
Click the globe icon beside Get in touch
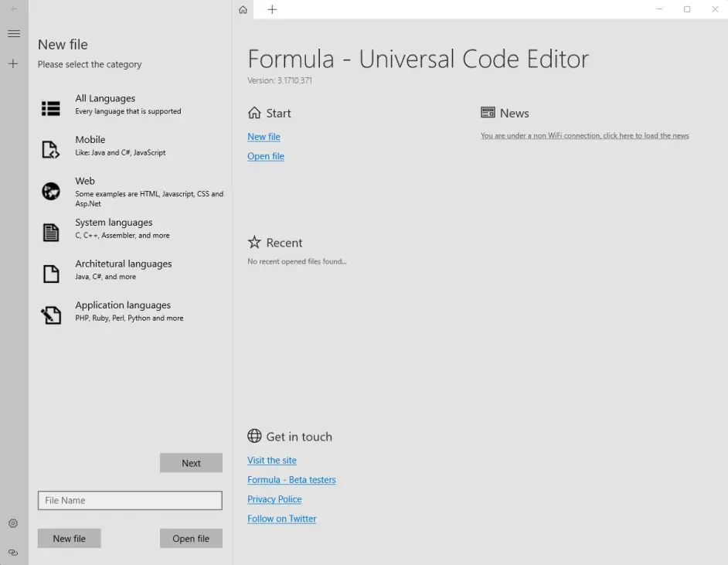click(254, 436)
